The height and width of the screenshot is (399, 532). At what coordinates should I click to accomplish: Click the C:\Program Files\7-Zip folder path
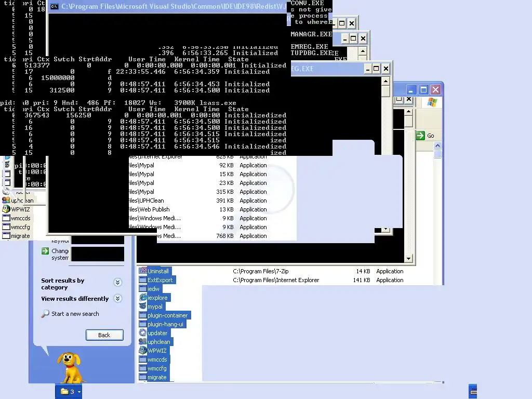click(x=261, y=271)
